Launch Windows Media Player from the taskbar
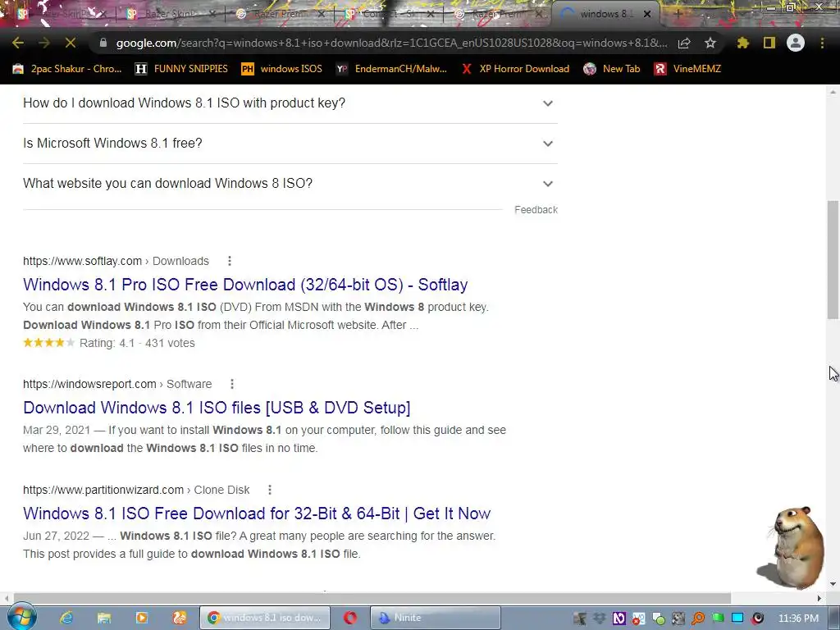The height and width of the screenshot is (630, 840). [x=141, y=618]
